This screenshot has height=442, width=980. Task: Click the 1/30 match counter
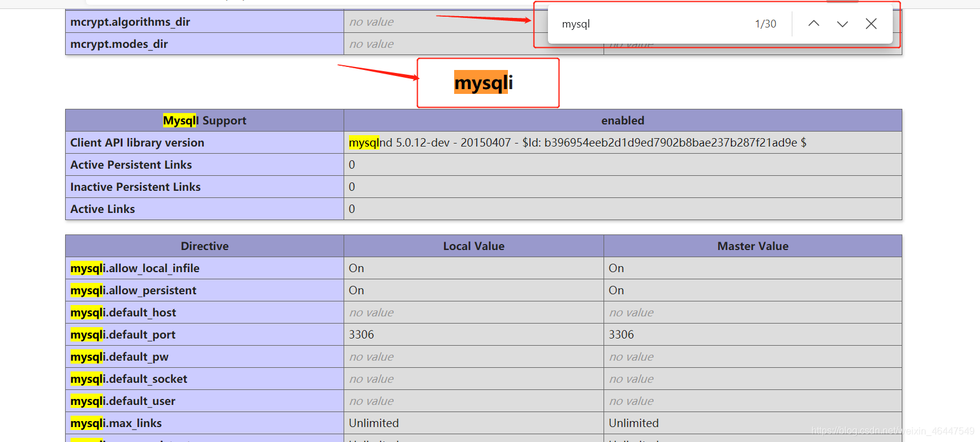(765, 24)
